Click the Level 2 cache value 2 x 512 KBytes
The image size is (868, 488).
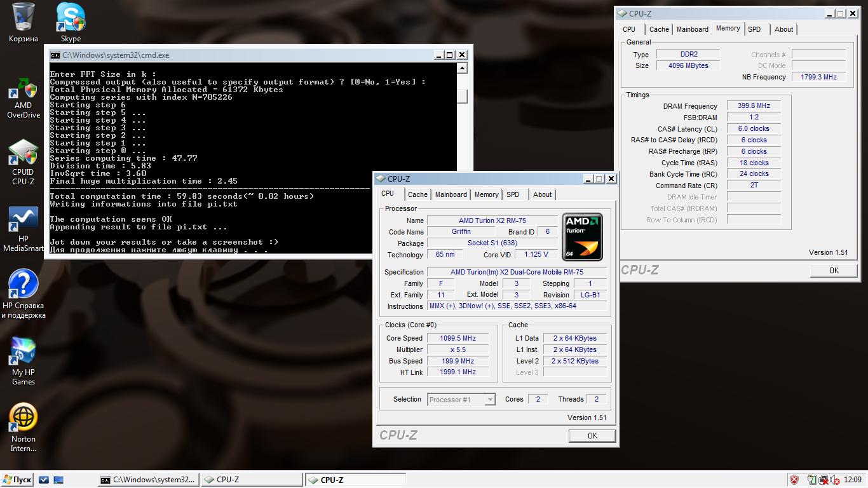tap(574, 361)
